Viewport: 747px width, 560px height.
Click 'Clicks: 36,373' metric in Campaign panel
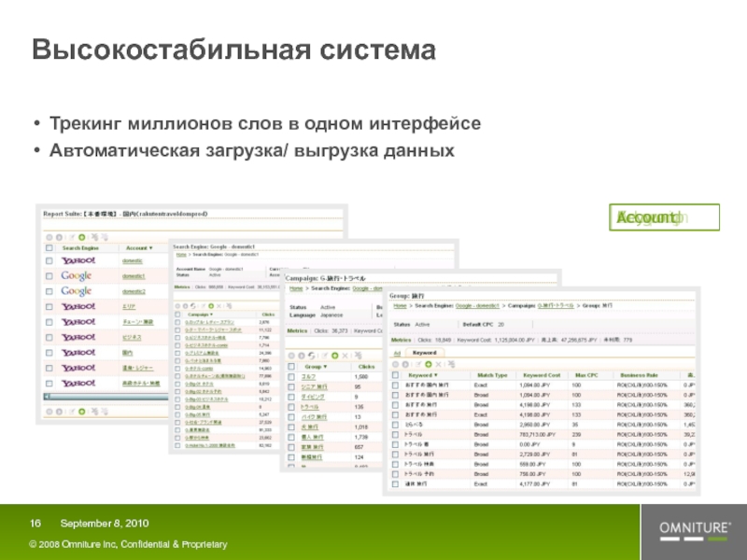(x=331, y=331)
